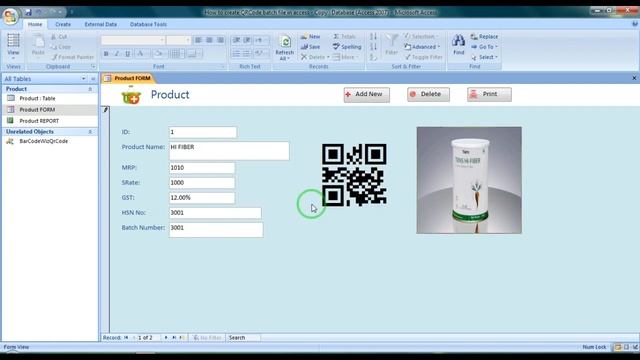Click Save record in Records group

(311, 47)
